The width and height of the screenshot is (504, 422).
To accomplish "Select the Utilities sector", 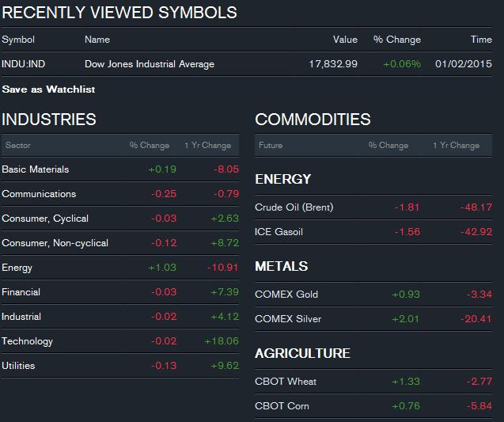I will tap(19, 366).
